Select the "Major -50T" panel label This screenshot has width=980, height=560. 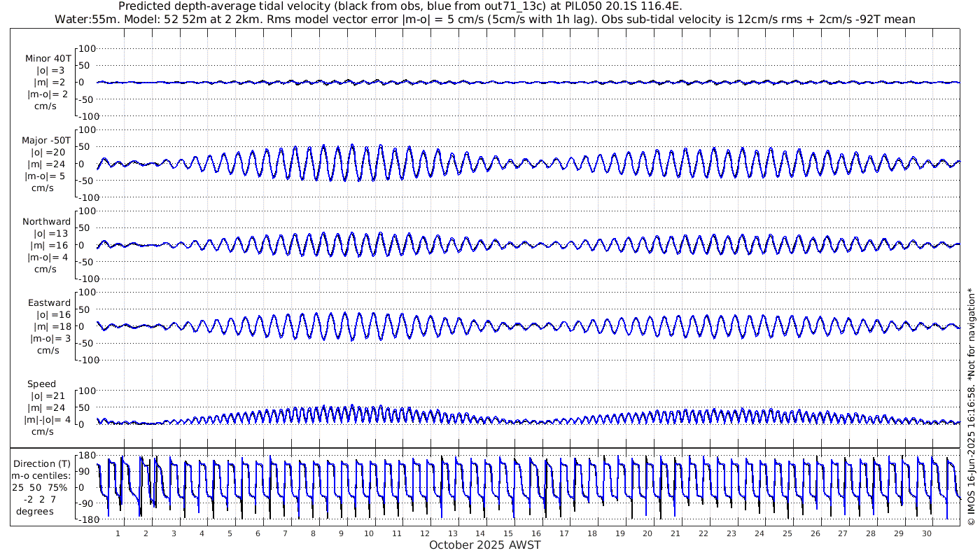pos(46,140)
